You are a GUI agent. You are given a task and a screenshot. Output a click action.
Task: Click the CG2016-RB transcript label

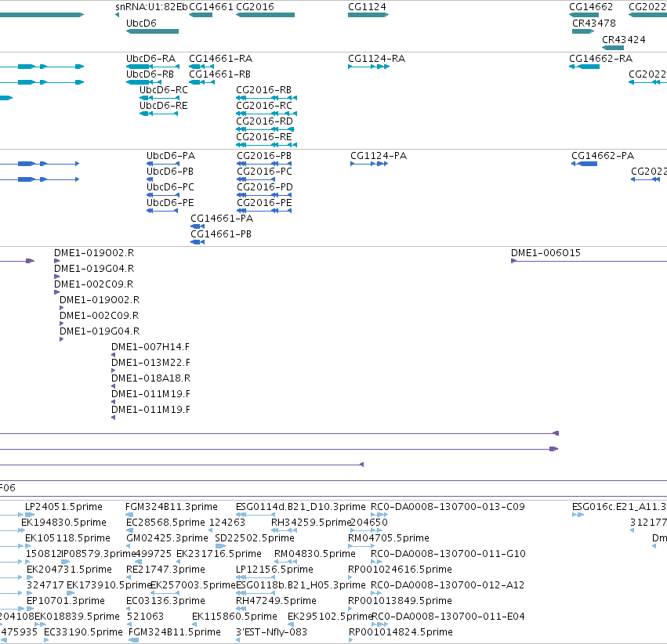pos(263,90)
